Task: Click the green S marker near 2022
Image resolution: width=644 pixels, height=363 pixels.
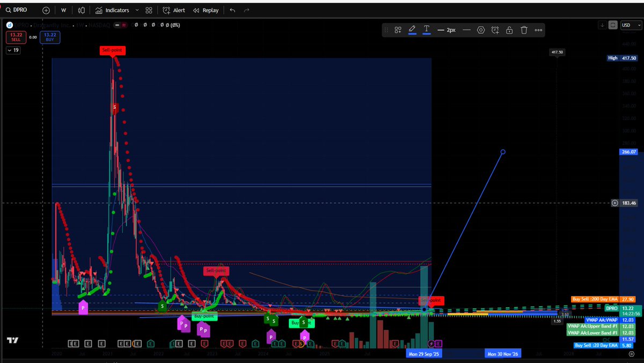Action: coord(162,306)
